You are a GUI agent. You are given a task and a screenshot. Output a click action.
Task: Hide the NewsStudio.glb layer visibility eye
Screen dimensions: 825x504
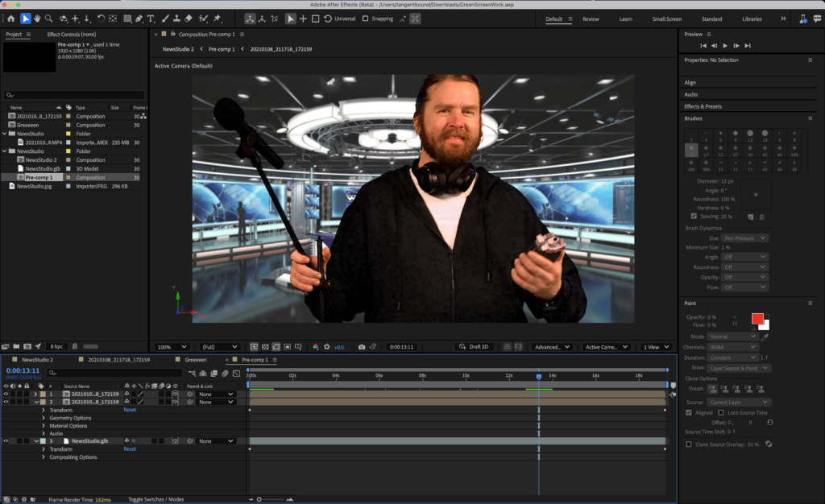(x=6, y=440)
